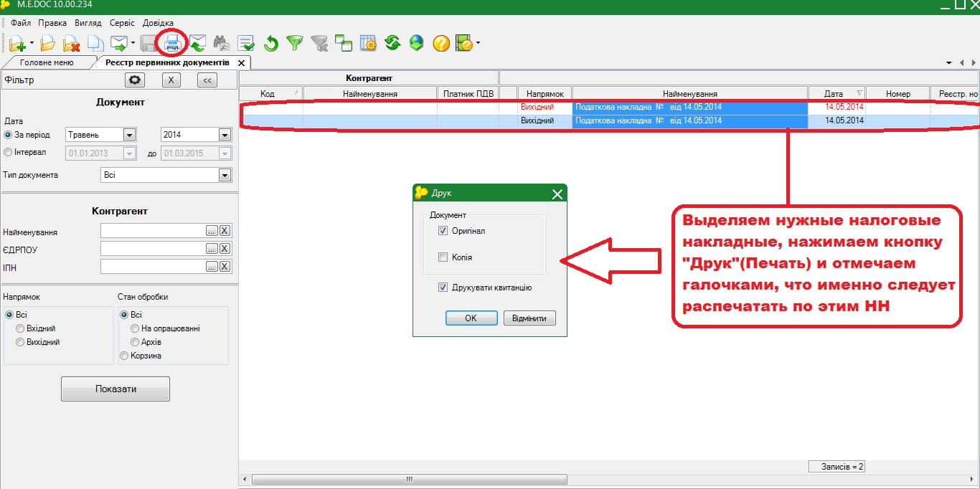Select the Інтервал radio button
The width and height of the screenshot is (980, 489).
tap(9, 152)
